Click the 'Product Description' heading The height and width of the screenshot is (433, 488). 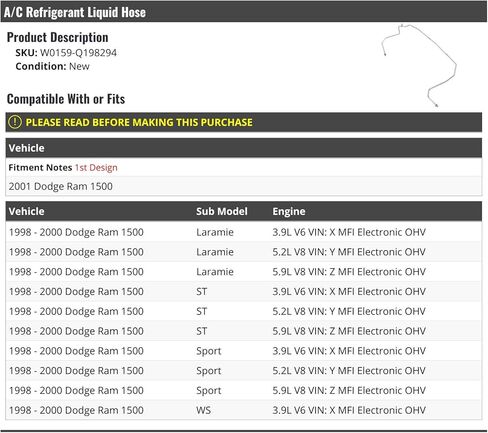pos(57,37)
